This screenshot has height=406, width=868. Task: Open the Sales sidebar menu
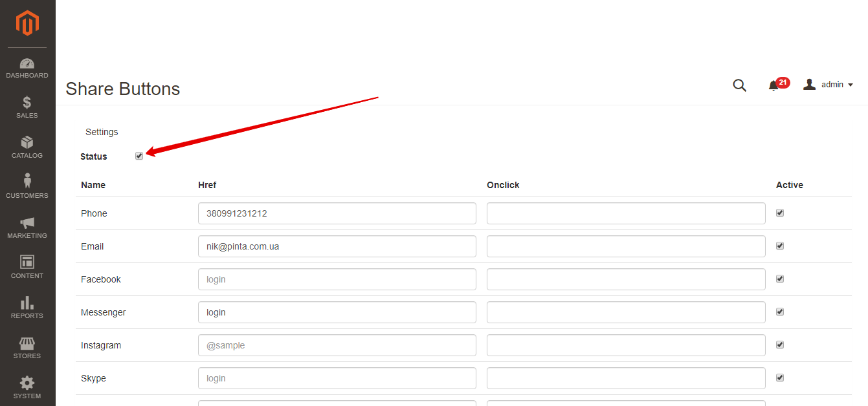pyautogui.click(x=27, y=107)
